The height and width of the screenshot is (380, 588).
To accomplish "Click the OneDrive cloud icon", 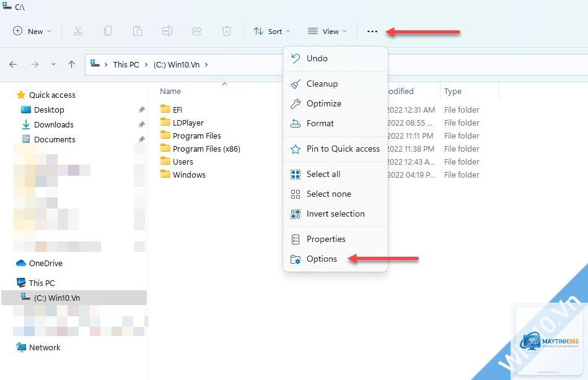I will point(21,263).
